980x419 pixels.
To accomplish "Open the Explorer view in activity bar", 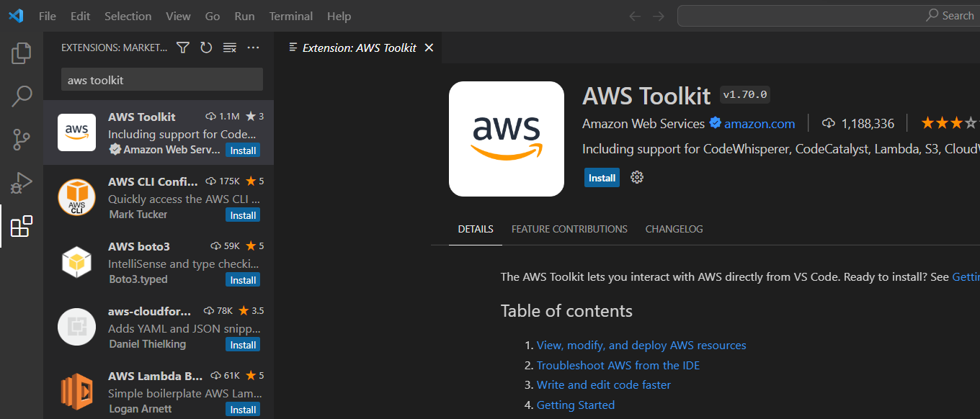I will (x=22, y=53).
